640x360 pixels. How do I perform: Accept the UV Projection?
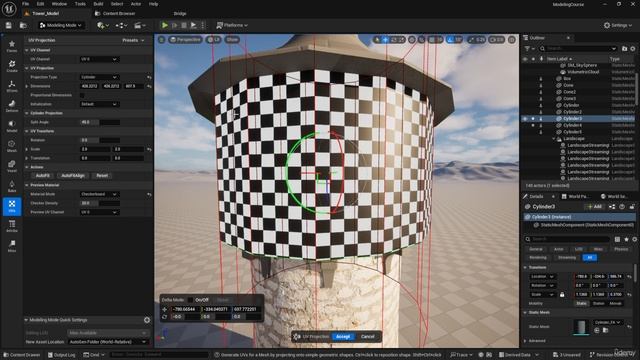pos(343,337)
